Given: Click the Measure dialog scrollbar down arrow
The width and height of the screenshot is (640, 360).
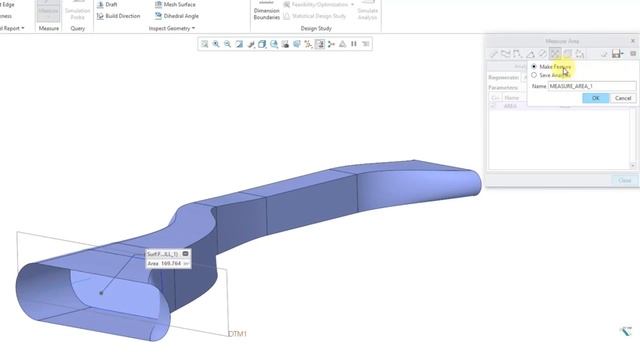Looking at the screenshot, I should (x=633, y=166).
